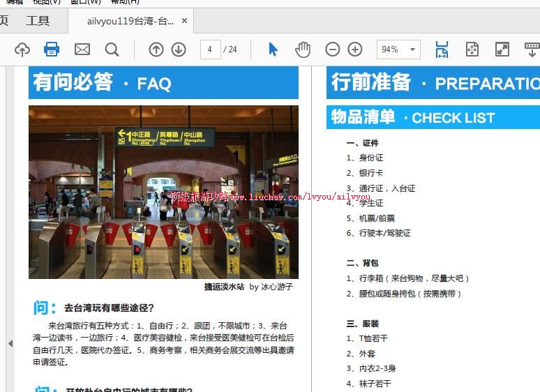The width and height of the screenshot is (540, 392).
Task: Select the arrow selection tool
Action: point(273,50)
